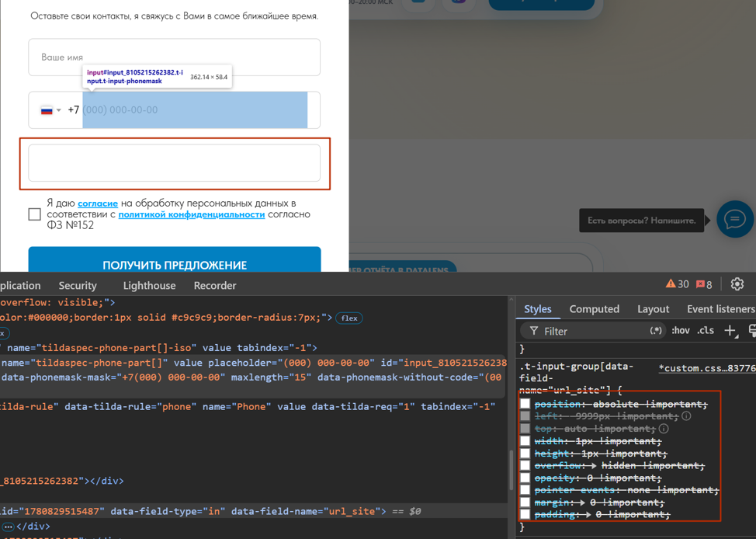
Task: Enable the margin: 0 declaration
Action: coord(525,502)
